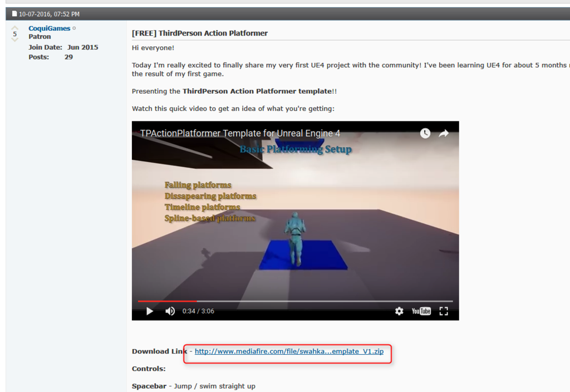Screen dimensions: 570x392
Task: Open video on YouTube logo
Action: [421, 311]
